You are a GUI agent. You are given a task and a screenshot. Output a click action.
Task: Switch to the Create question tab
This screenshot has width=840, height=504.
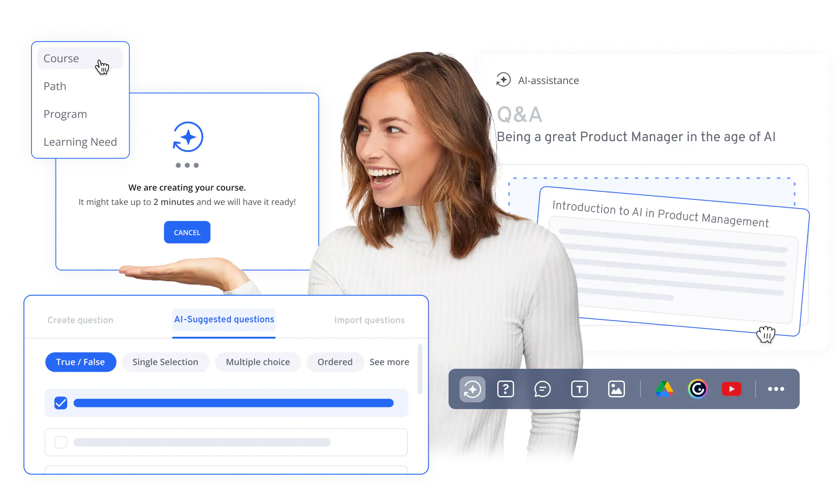[x=80, y=320]
